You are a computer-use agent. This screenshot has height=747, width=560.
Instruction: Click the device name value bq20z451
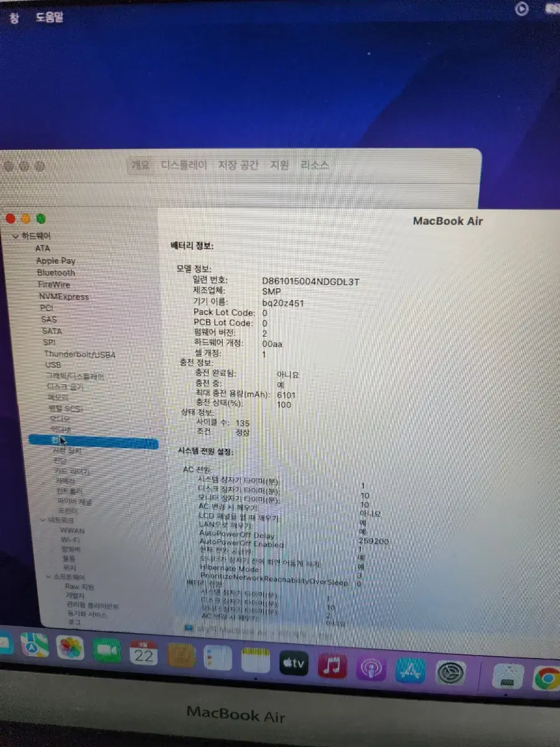(x=282, y=303)
